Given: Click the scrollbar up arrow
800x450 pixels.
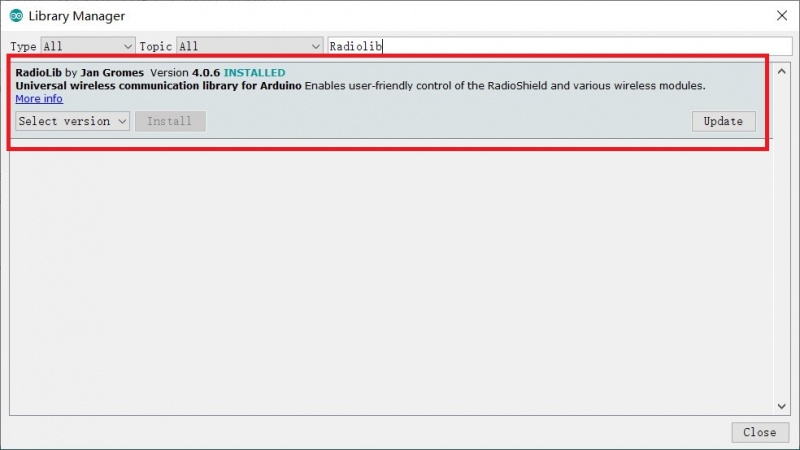Looking at the screenshot, I should tap(782, 72).
